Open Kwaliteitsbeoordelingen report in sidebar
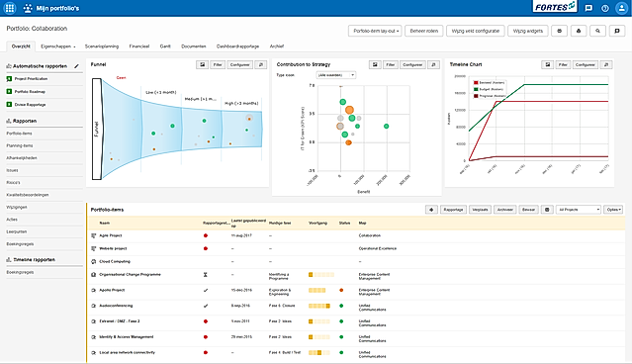This screenshot has height=364, width=632. (x=28, y=195)
